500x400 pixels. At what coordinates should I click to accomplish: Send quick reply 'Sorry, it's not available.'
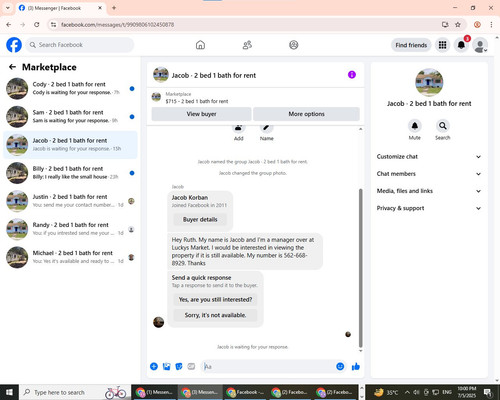pyautogui.click(x=215, y=315)
